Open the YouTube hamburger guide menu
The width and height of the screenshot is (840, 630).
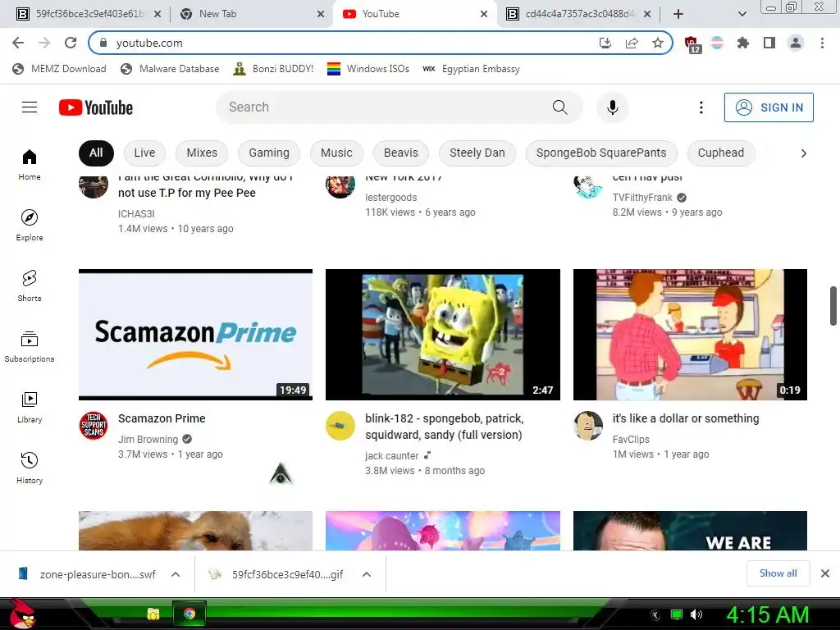tap(30, 107)
